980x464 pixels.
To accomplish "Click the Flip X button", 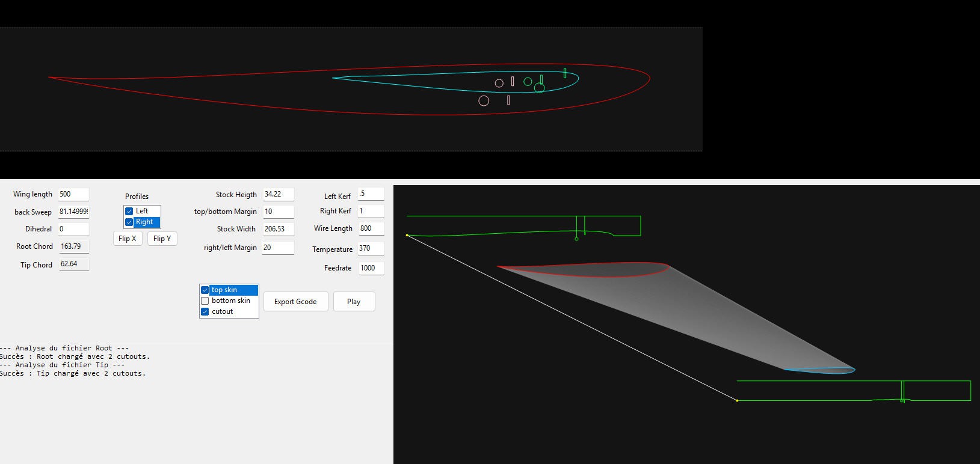I will [127, 239].
